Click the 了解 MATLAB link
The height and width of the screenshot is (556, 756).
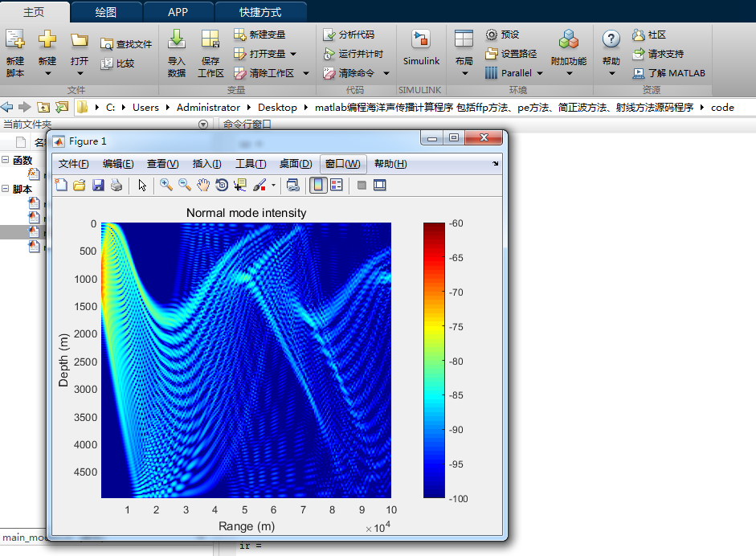tap(668, 73)
